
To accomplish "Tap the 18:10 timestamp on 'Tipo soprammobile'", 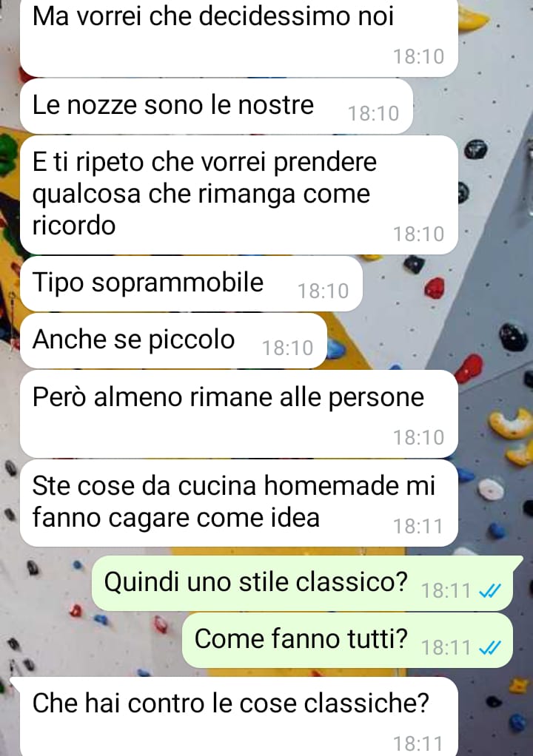I will (x=323, y=291).
